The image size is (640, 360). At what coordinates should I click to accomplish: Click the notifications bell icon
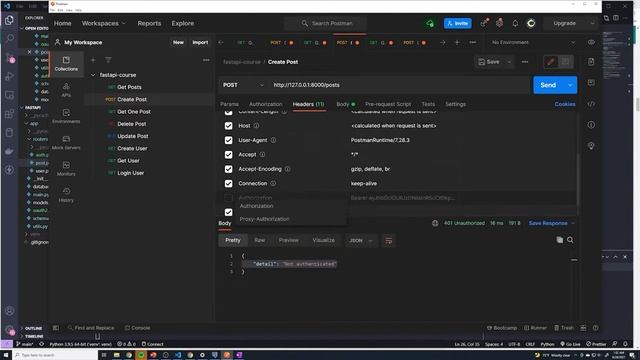(515, 23)
